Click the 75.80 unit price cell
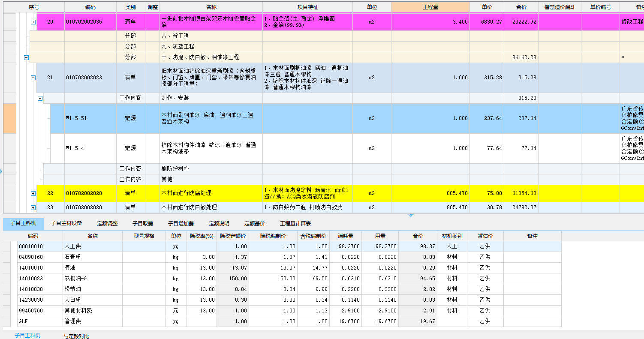The width and height of the screenshot is (644, 339). pos(487,194)
